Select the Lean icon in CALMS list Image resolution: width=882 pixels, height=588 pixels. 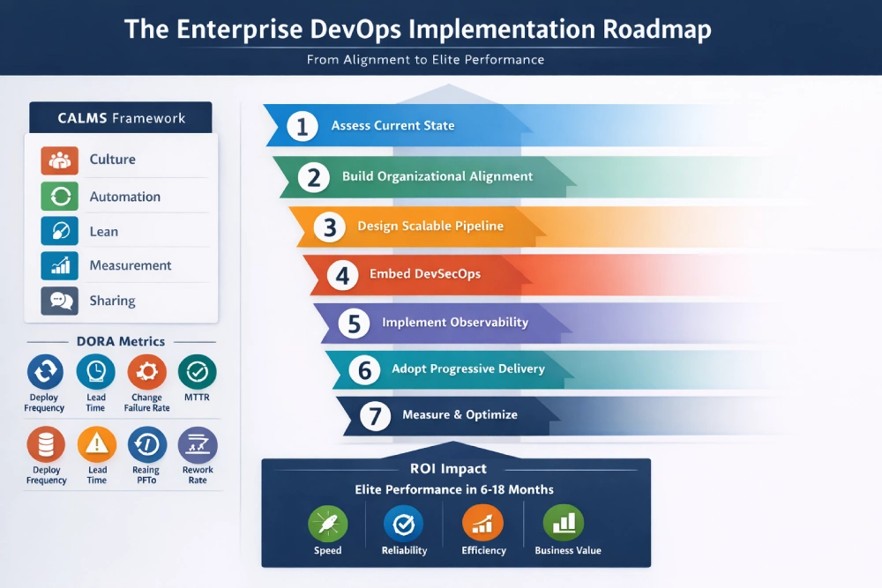61,230
